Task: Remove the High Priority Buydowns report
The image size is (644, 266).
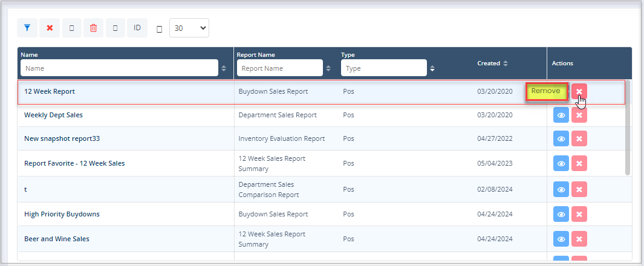Action: [x=579, y=214]
